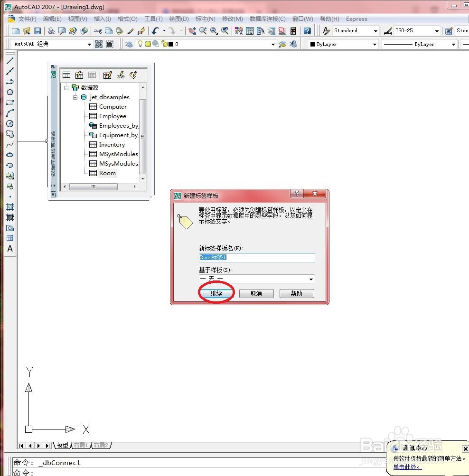
Task: Click the Help question mark icon
Action: (307, 31)
